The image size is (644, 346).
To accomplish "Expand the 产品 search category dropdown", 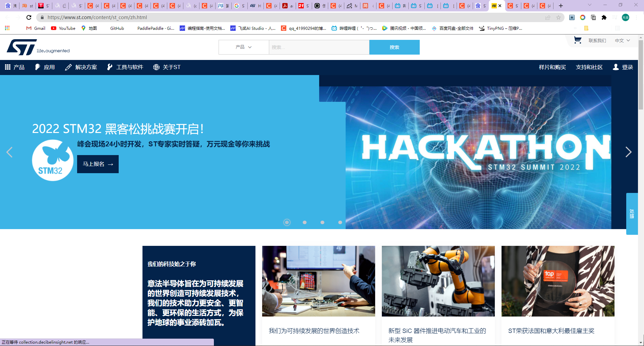I will [244, 47].
